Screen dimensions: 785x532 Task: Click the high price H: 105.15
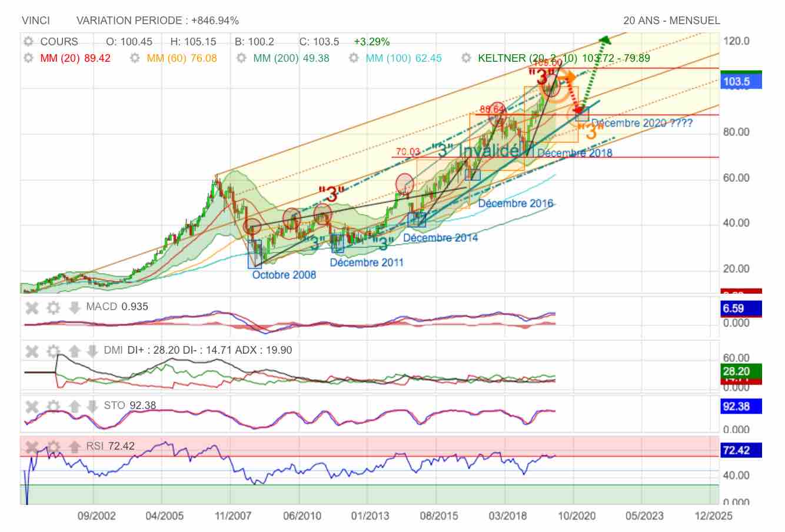(193, 42)
